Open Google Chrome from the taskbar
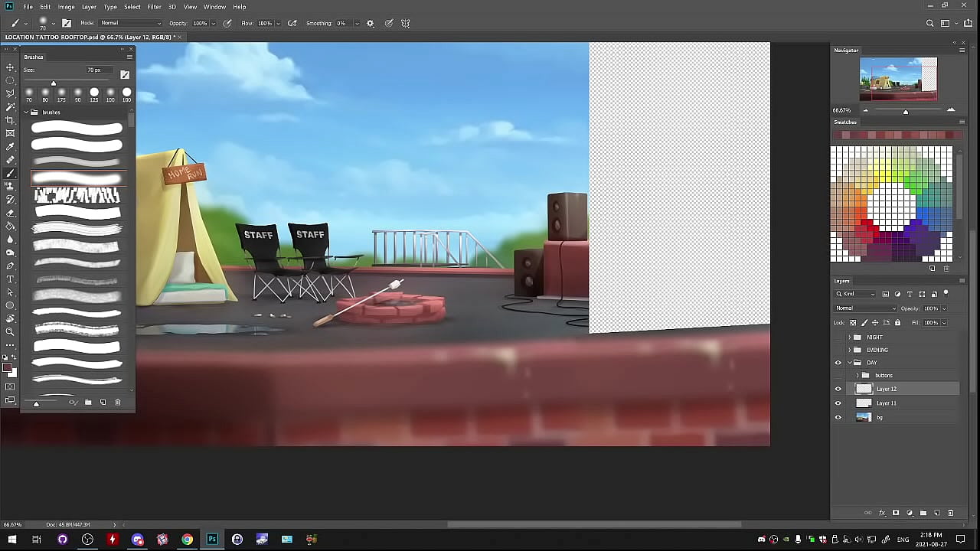This screenshot has width=980, height=551. click(x=187, y=540)
